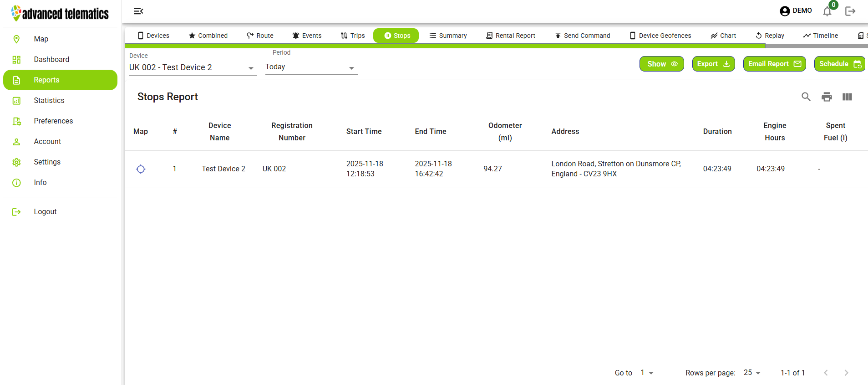Sort by the Start Time column header
The image size is (868, 385).
(x=364, y=131)
